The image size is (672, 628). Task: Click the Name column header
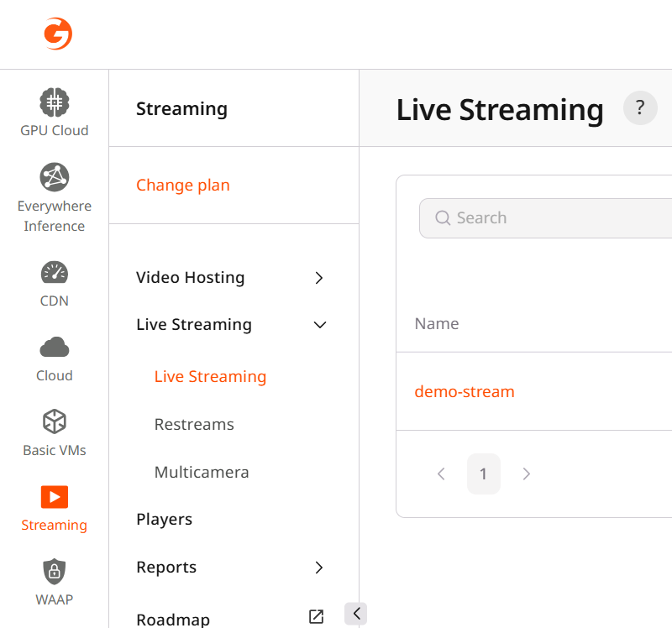(x=437, y=324)
